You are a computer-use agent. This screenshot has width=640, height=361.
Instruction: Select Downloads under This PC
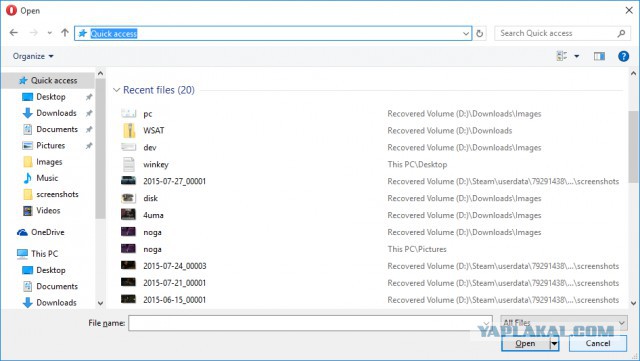pos(56,303)
